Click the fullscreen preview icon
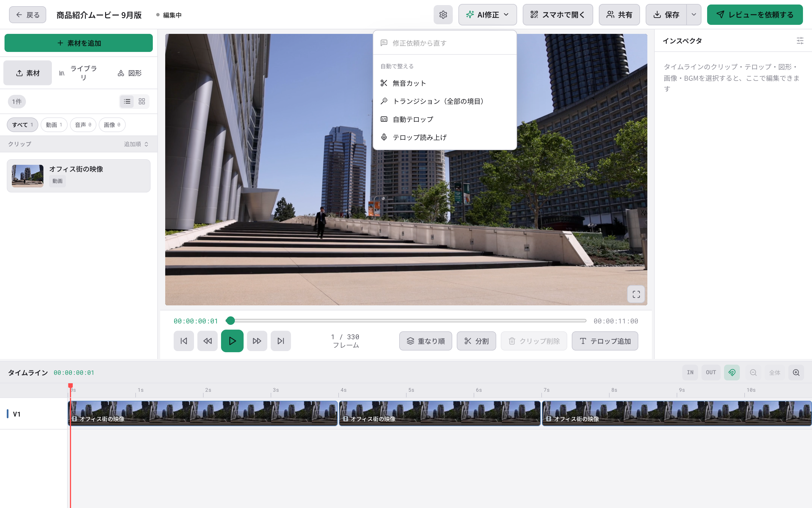 click(636, 294)
